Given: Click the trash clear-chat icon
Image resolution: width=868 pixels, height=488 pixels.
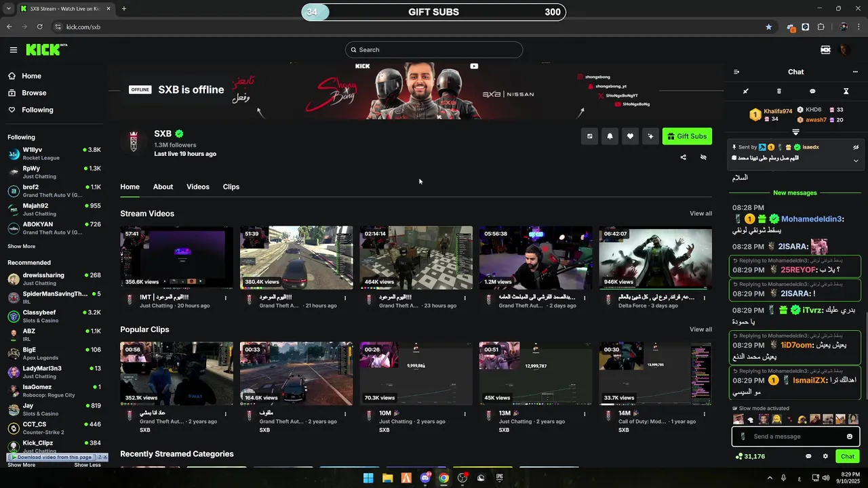Looking at the screenshot, I should (778, 91).
